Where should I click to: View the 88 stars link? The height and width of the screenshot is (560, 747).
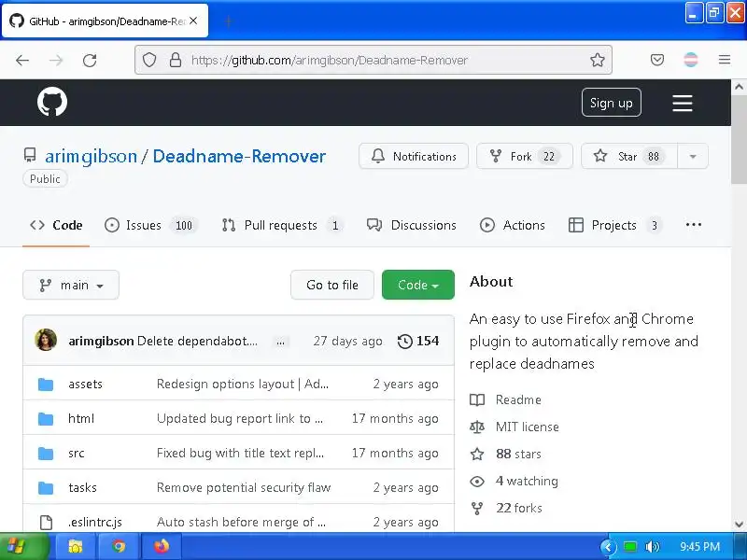pos(518,454)
